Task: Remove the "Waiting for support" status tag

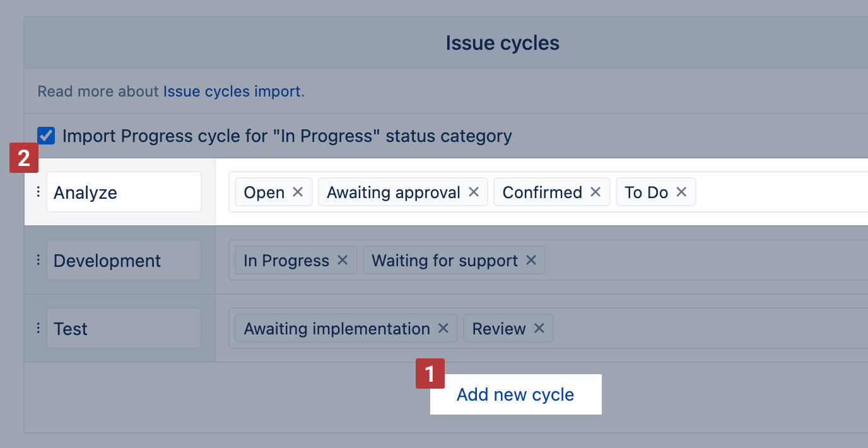Action: tap(532, 260)
